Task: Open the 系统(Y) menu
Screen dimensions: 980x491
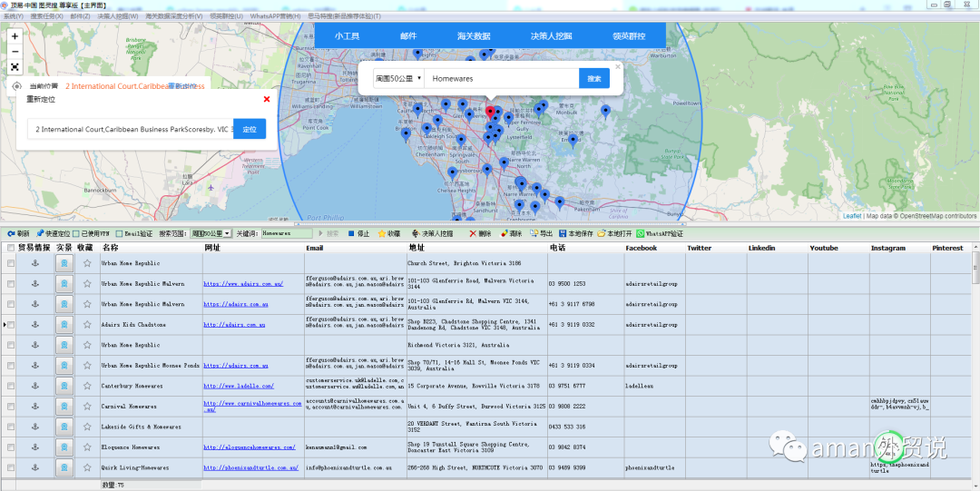Action: point(13,15)
